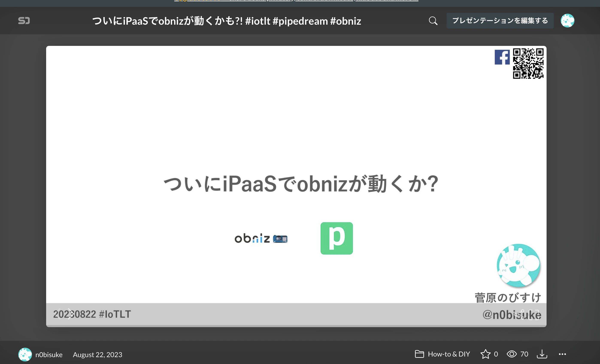Screen dimensions: 600x364
Task: Open the How-to & DIY category
Action: (449, 354)
